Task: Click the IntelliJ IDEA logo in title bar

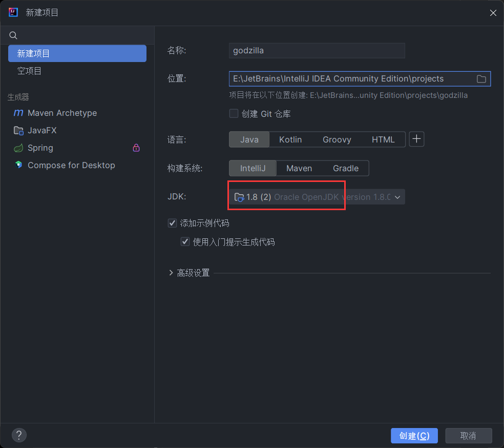Action: pos(13,12)
